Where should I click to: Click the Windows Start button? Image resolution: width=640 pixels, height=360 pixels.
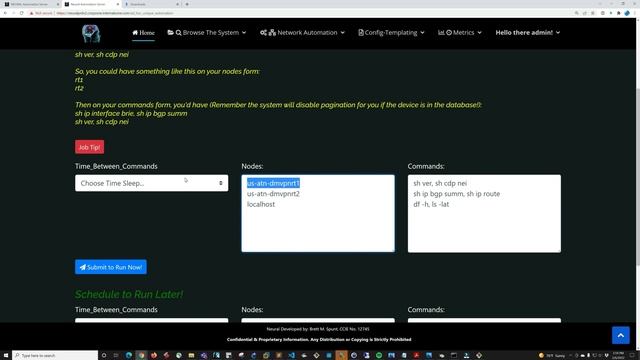(x=6, y=356)
